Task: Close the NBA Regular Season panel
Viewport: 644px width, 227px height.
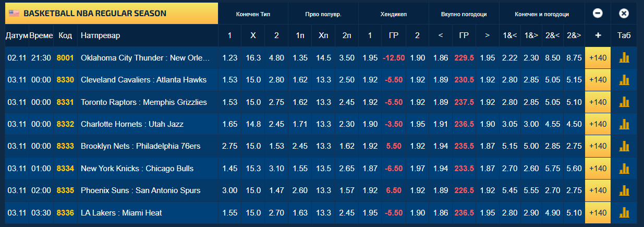Action: (624, 14)
